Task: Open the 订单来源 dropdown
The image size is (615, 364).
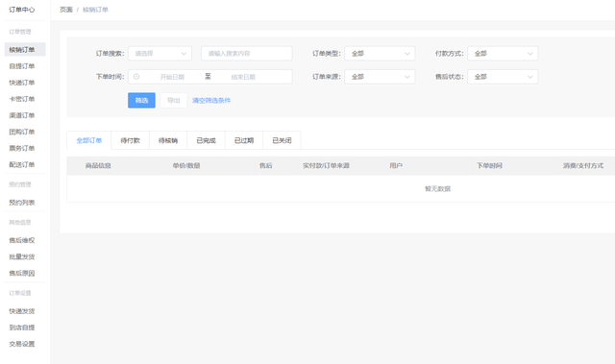Action: click(380, 77)
